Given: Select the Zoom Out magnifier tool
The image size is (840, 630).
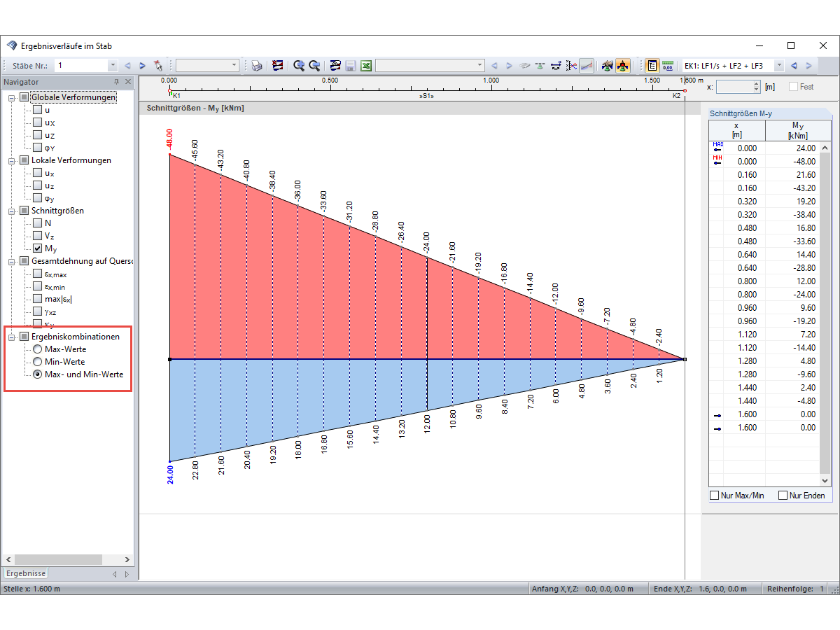Looking at the screenshot, I should (x=314, y=64).
